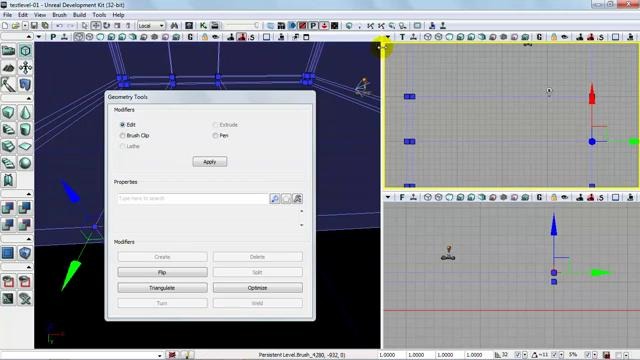Add a special brush from the toolbox
Image resolution: width=640 pixels, height=360 pixels.
tap(8, 253)
